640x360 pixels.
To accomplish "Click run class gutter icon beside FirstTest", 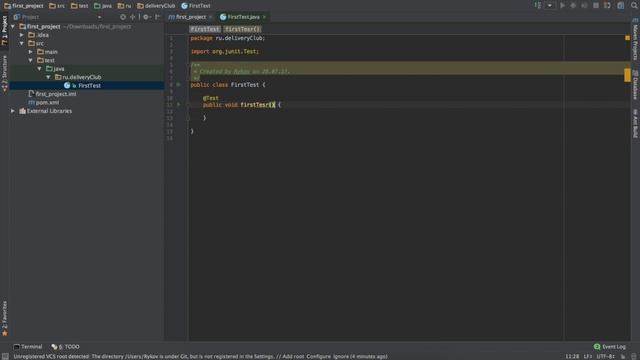I will click(x=179, y=84).
